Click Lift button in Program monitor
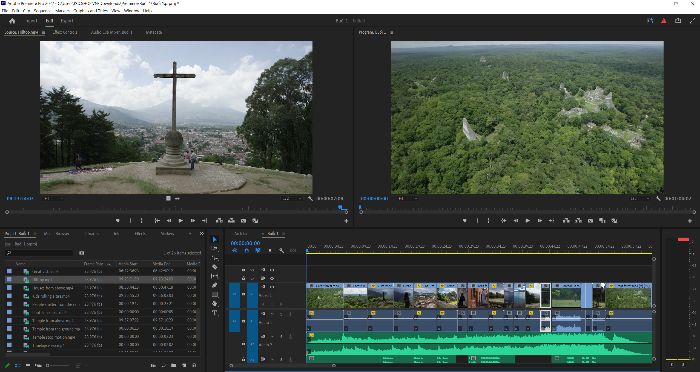The width and height of the screenshot is (700, 372). click(566, 221)
